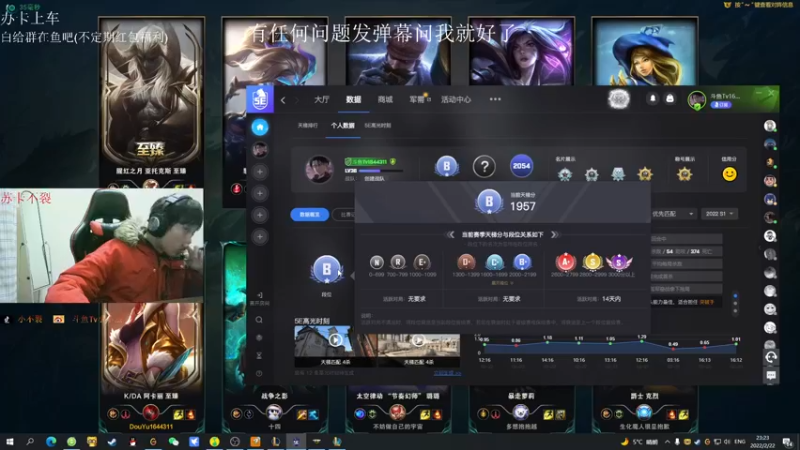Open the 活动中心 events tab
The image size is (800, 450).
point(456,99)
